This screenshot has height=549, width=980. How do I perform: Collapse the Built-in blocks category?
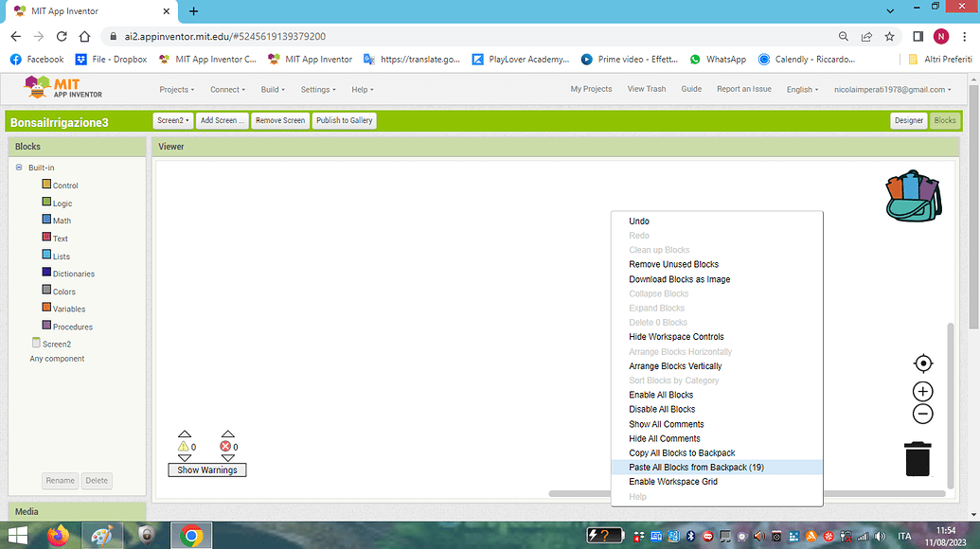[17, 167]
